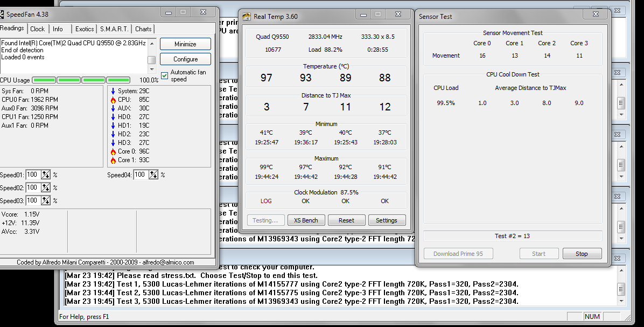Select the "CPU0 Fan: 1962 RPM" reading
The width and height of the screenshot is (644, 327).
(x=30, y=100)
